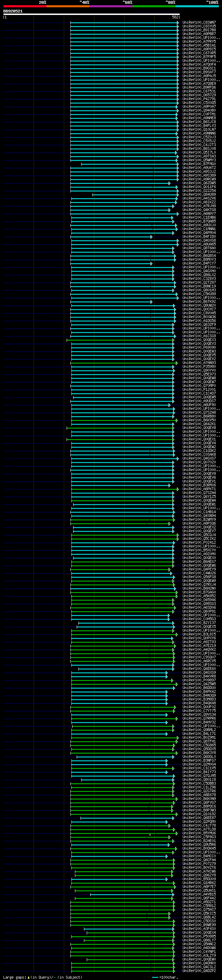Open hit UniRef100_C5X5J2

(x=199, y=141)
